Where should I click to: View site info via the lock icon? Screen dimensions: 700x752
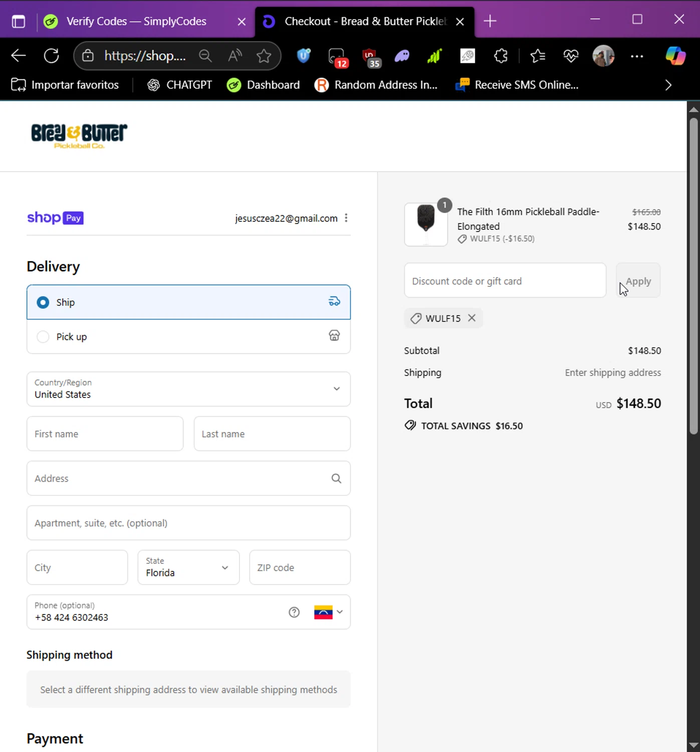(x=88, y=56)
